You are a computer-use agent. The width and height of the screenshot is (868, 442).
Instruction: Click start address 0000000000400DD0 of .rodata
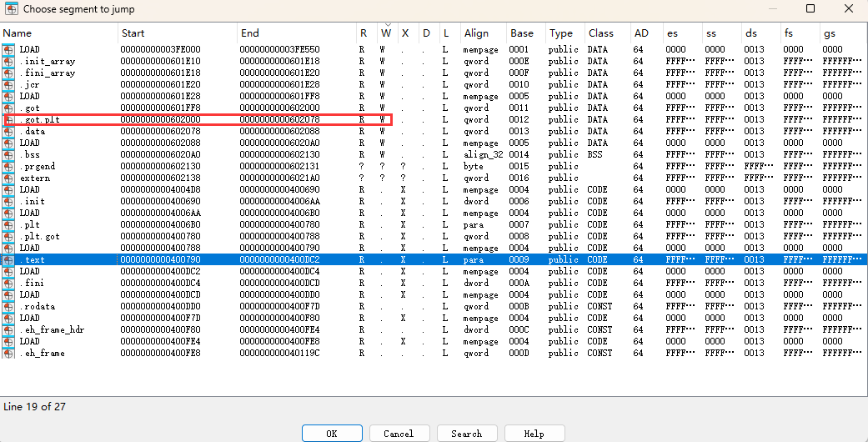pyautogui.click(x=161, y=306)
